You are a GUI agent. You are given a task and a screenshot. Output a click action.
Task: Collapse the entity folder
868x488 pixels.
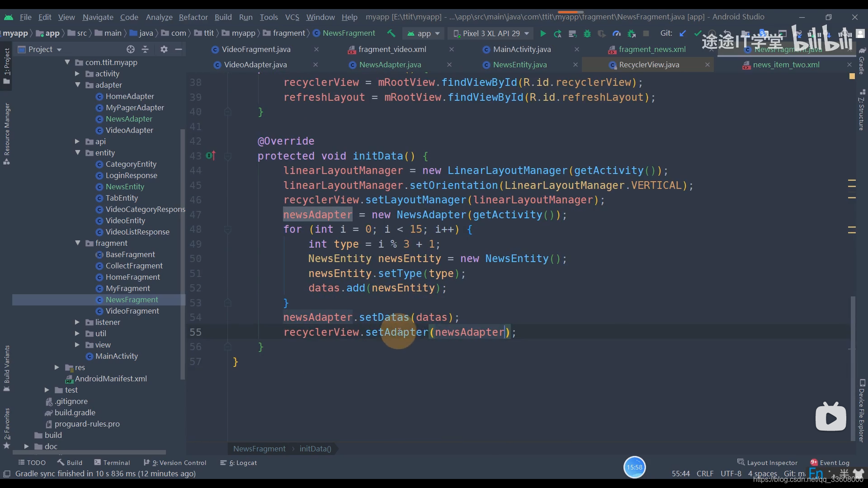click(77, 153)
